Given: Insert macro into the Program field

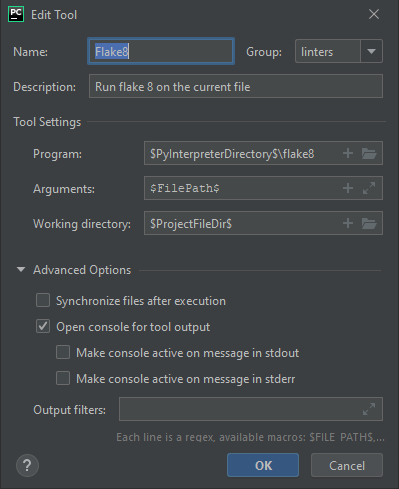Looking at the screenshot, I should tap(348, 153).
